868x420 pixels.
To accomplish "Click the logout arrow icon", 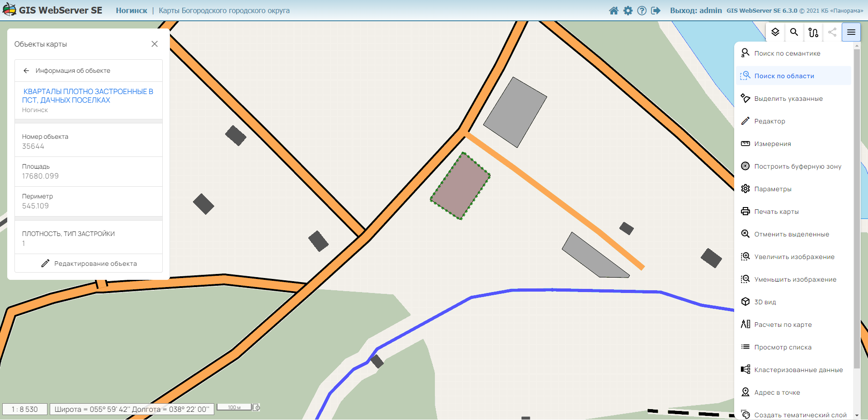I will point(656,10).
